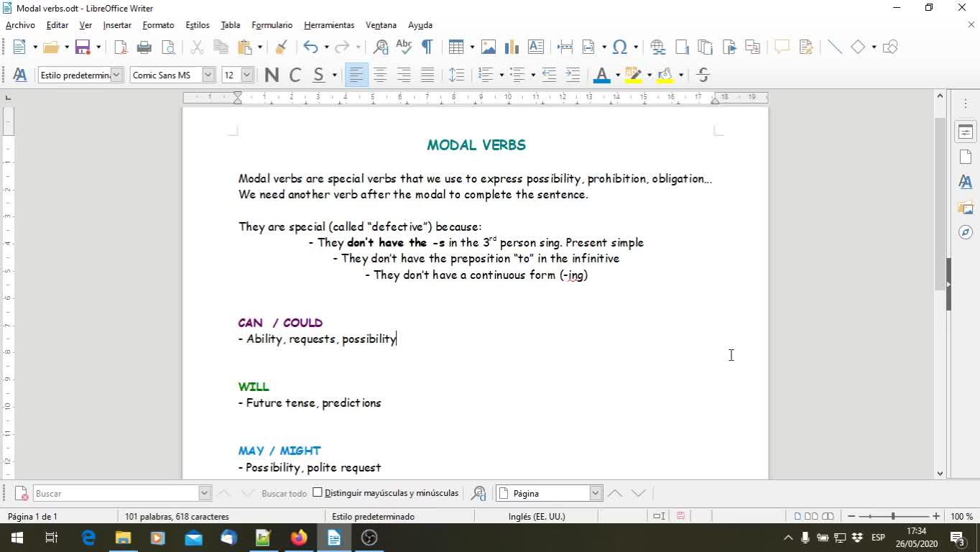Expand the 'Estilo predeterminado' paragraph style dropdown

(x=117, y=75)
